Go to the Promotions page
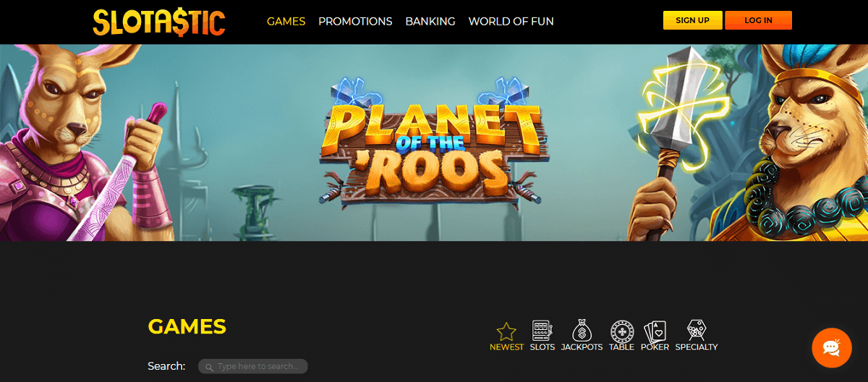The image size is (868, 382). (355, 21)
